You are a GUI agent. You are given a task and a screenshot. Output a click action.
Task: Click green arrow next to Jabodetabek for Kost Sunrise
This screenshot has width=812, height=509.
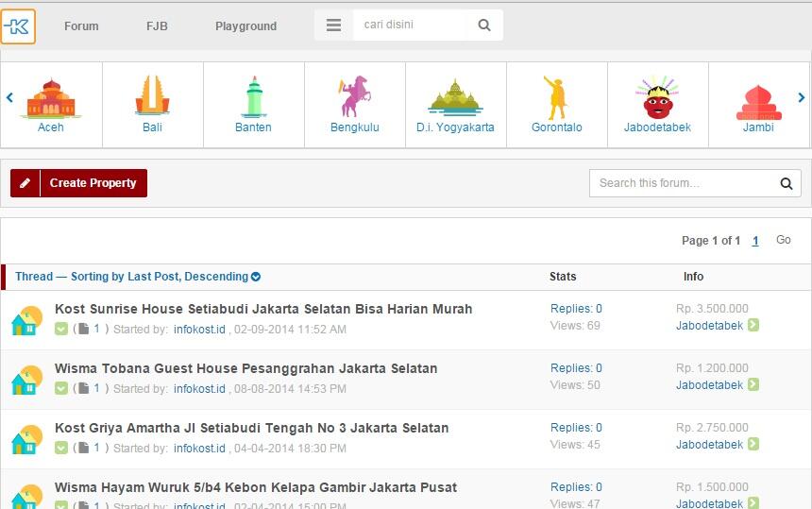coord(753,325)
